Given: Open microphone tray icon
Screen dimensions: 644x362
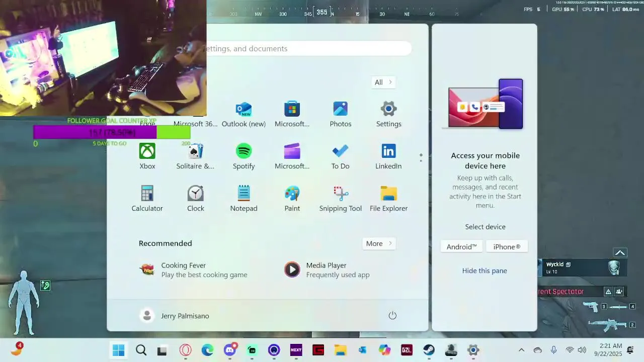Looking at the screenshot, I should [553, 350].
